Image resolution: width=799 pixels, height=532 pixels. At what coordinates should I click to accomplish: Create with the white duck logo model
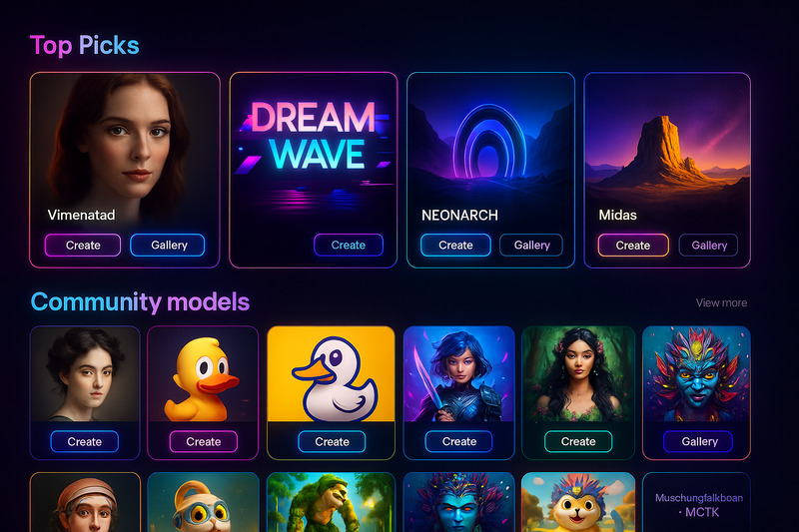pos(332,442)
